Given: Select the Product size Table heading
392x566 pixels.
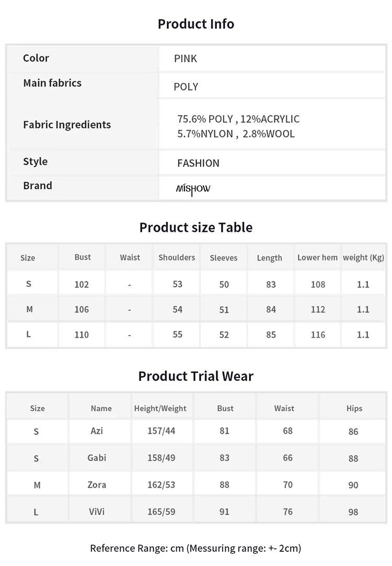Looking at the screenshot, I should click(x=196, y=228).
